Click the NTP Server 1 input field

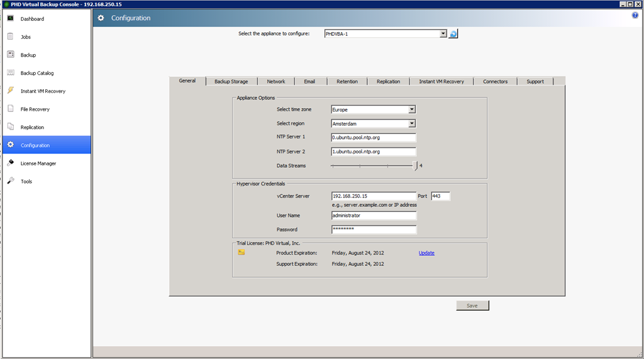[374, 138]
